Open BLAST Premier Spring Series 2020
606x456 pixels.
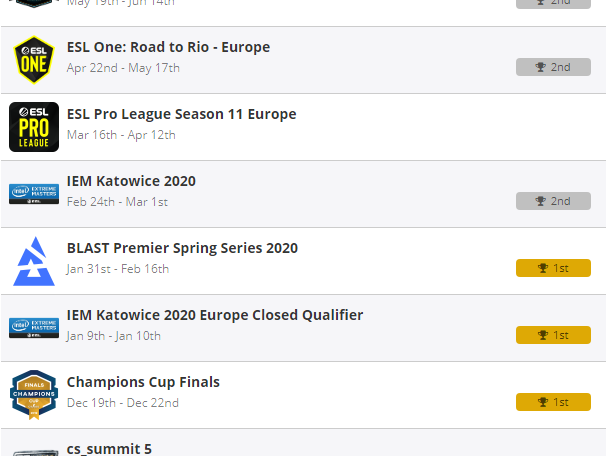[x=182, y=248]
